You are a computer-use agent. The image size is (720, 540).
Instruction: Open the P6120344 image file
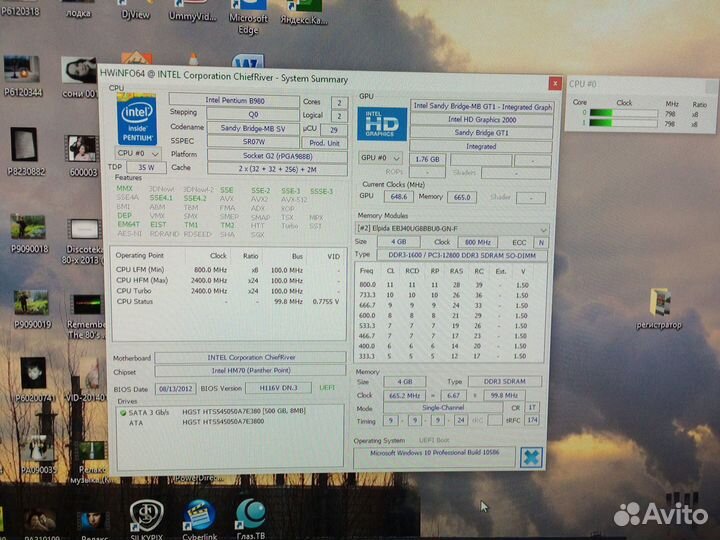22,76
